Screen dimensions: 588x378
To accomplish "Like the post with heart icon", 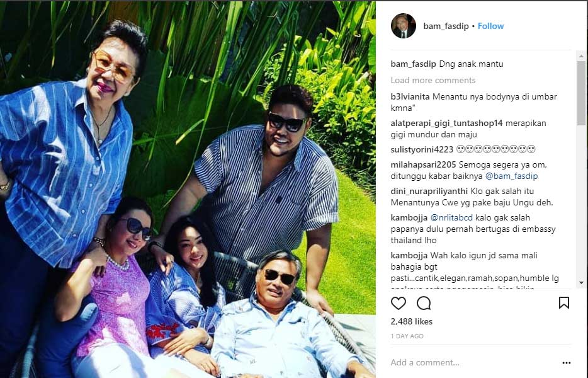I will click(x=399, y=303).
